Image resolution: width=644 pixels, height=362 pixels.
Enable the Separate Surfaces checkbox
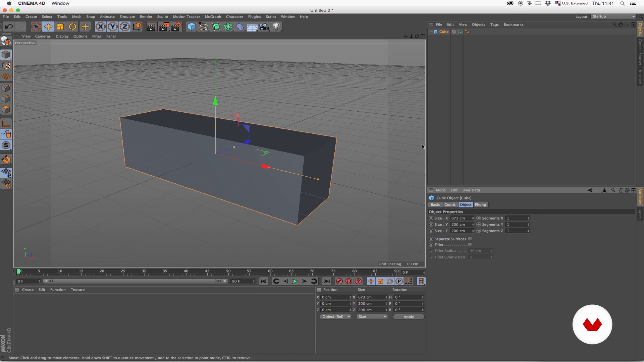[470, 239]
